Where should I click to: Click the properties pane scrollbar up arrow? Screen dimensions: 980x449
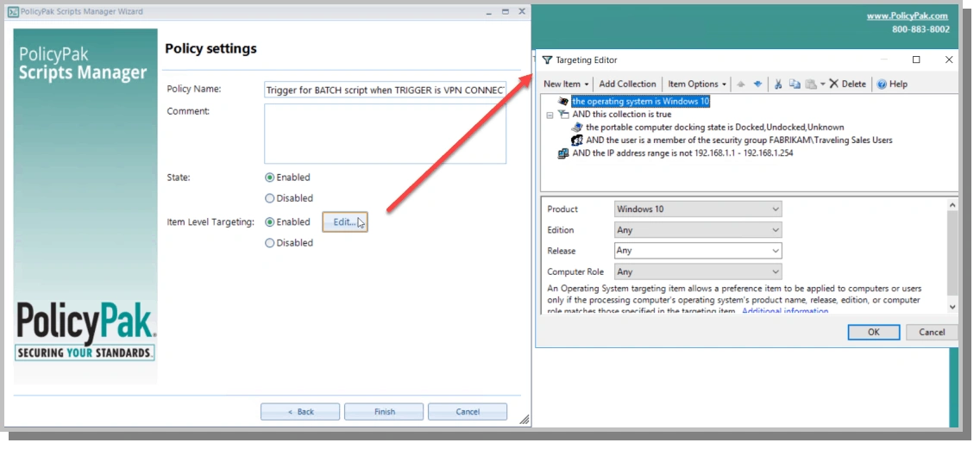(x=952, y=205)
